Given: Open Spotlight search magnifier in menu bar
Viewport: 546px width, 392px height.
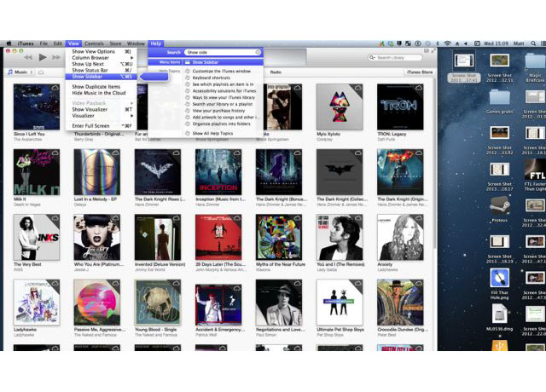Looking at the screenshot, I should point(533,43).
